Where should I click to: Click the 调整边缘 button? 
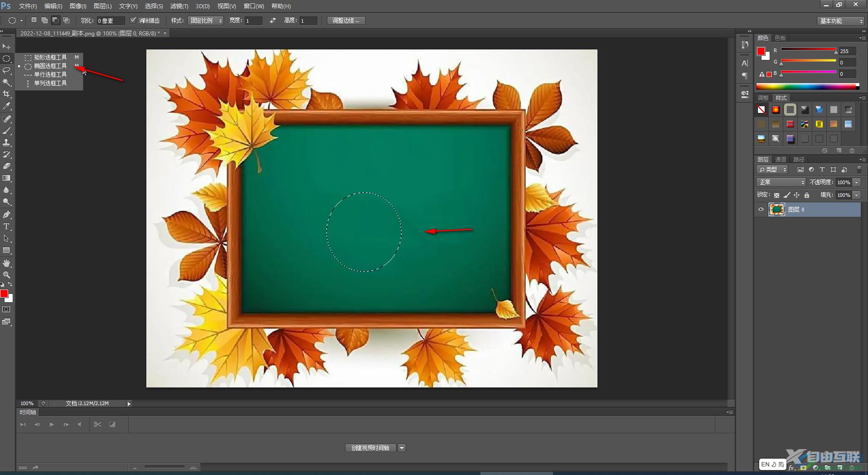[x=346, y=20]
